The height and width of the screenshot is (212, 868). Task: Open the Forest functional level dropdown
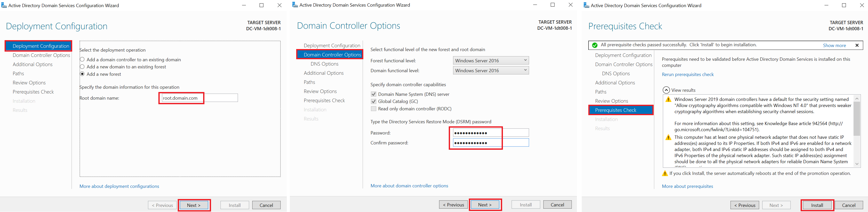pyautogui.click(x=491, y=60)
